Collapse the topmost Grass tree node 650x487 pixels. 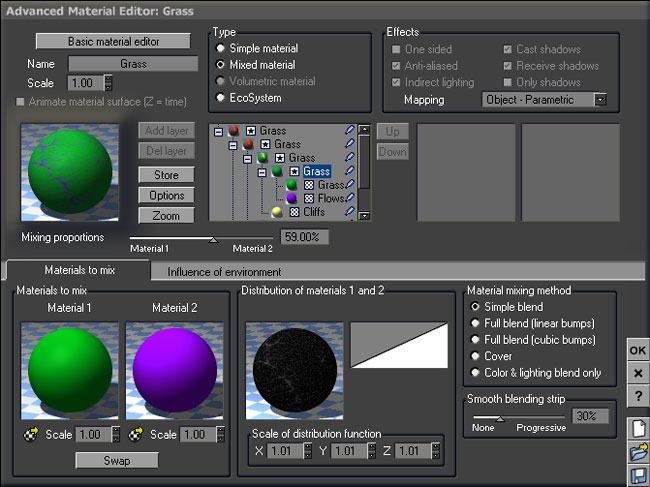(x=218, y=131)
